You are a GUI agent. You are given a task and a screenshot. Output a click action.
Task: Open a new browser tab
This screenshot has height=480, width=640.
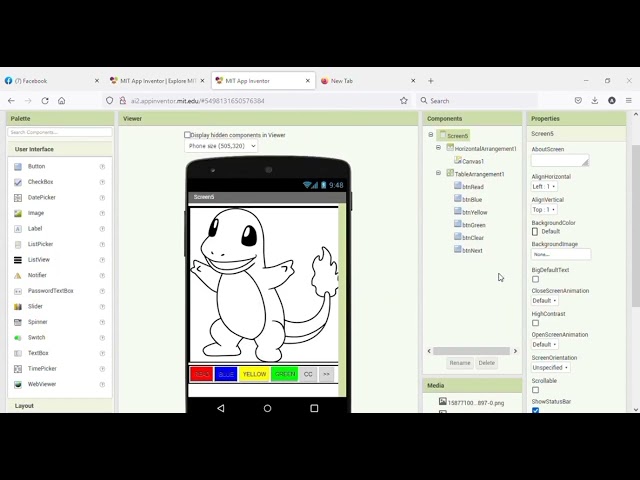coord(431,81)
